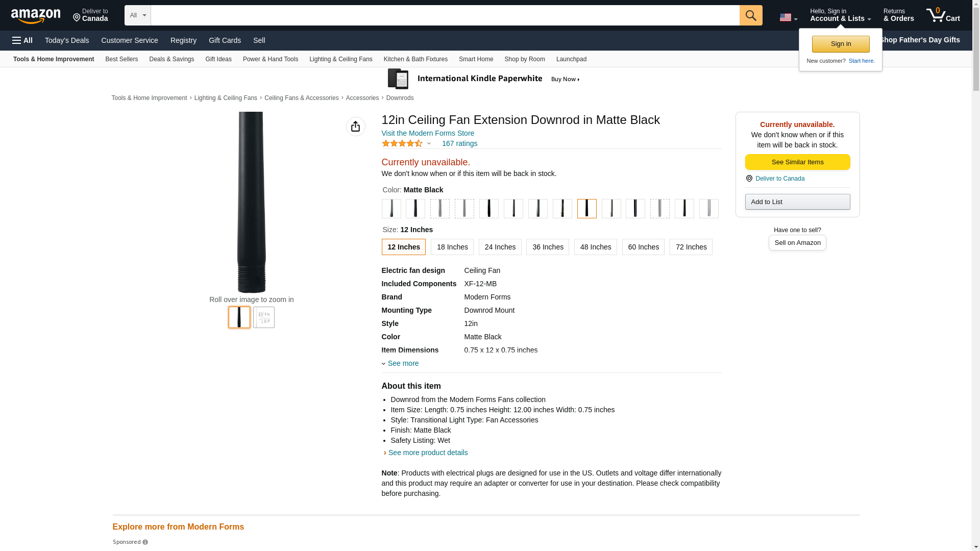Open Today's Deals menu item
980x551 pixels.
pos(67,40)
